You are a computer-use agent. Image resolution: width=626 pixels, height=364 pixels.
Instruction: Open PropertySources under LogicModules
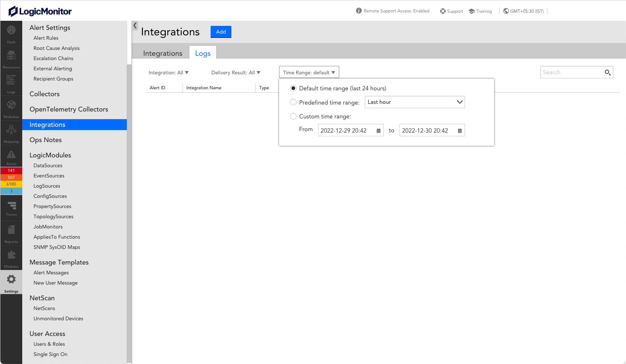(52, 206)
